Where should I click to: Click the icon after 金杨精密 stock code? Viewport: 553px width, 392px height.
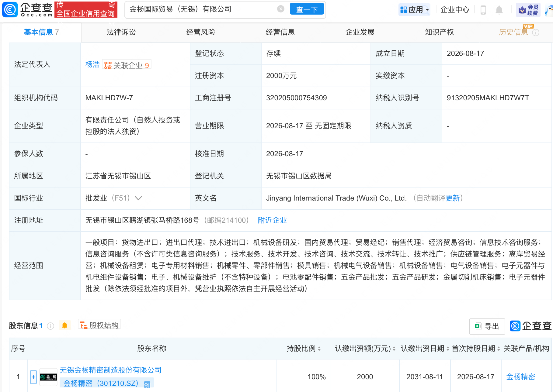point(147,384)
